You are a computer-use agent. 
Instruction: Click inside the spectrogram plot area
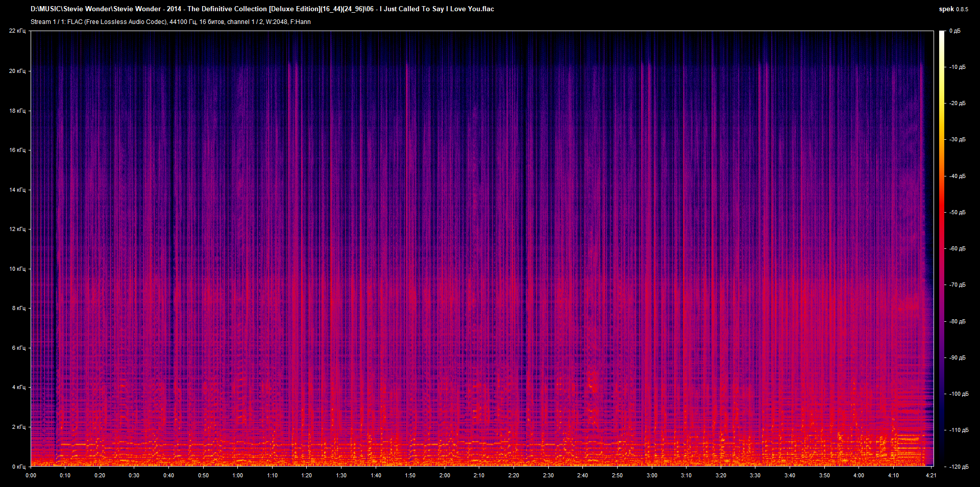[482, 248]
